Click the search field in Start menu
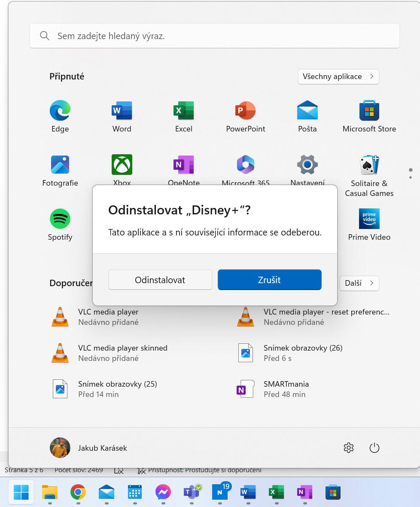The height and width of the screenshot is (507, 420). (x=215, y=36)
